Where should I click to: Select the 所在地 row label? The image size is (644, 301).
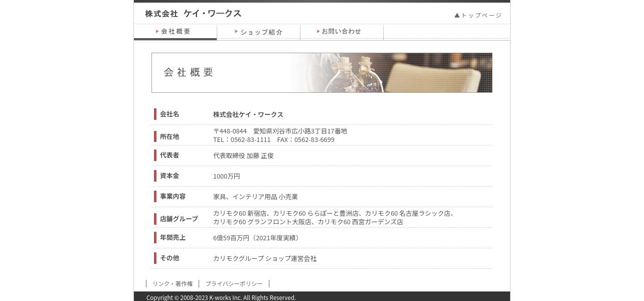point(170,136)
